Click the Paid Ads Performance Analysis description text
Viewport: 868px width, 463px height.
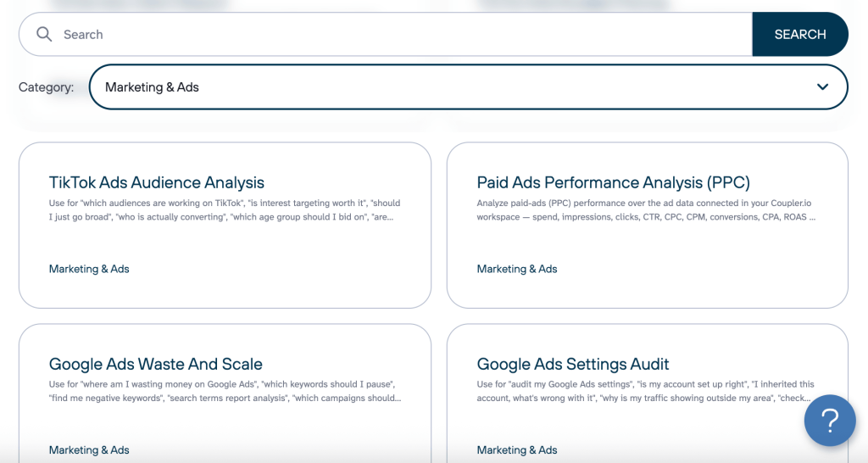[x=646, y=210]
